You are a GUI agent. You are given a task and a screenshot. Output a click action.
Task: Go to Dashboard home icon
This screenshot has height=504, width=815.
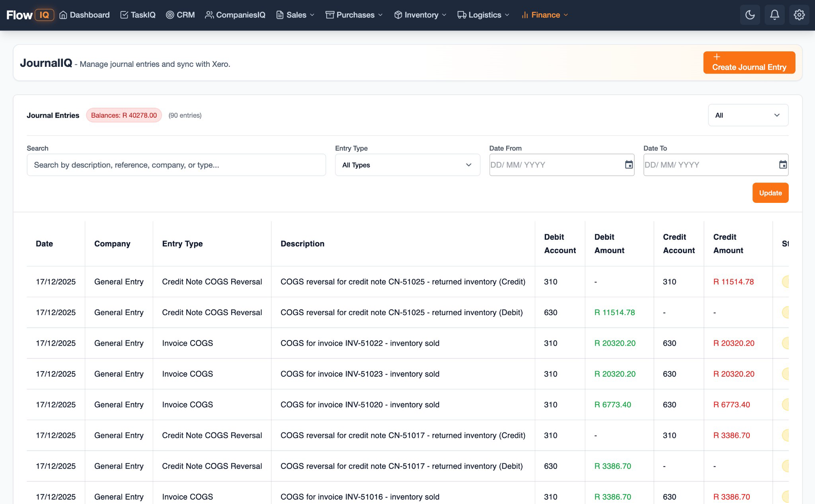[63, 15]
